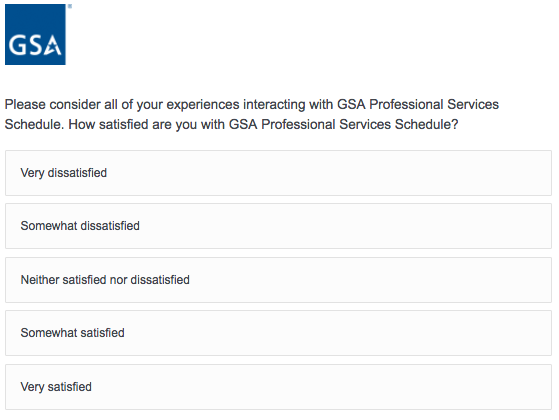Click the registered trademark symbol beside logo
559x420 pixels.
70,6
